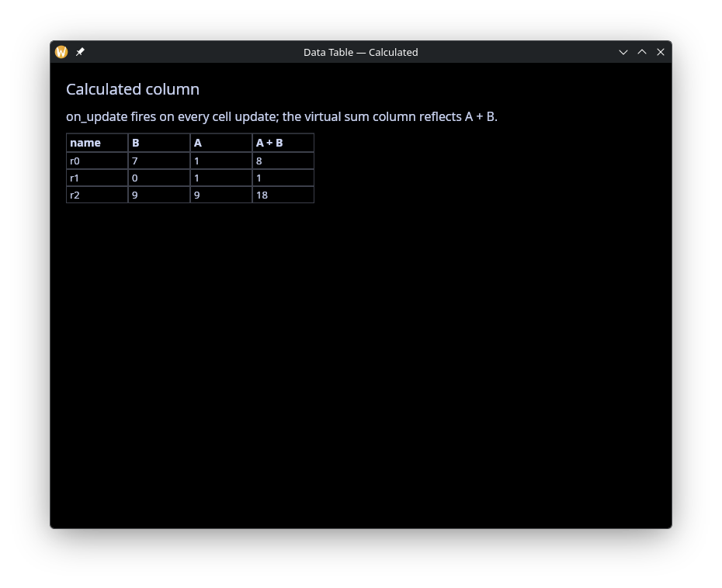Select the r1 name cell
The width and height of the screenshot is (722, 588).
[97, 178]
